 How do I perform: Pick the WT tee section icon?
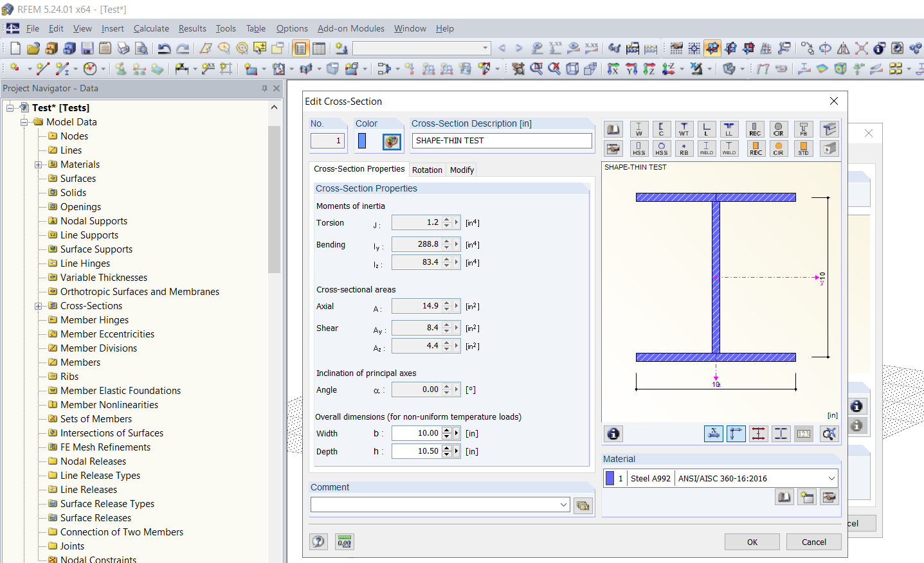684,129
